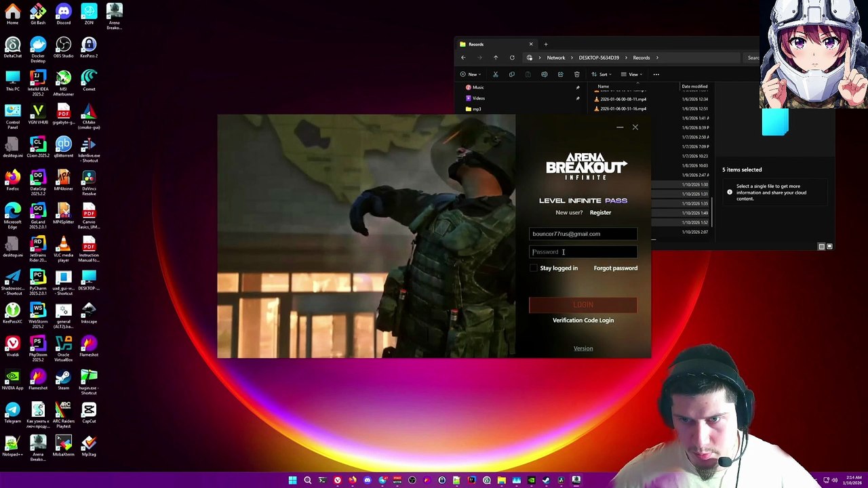Open the Windows Start button
Viewport: 868px width, 488px height.
[292, 481]
